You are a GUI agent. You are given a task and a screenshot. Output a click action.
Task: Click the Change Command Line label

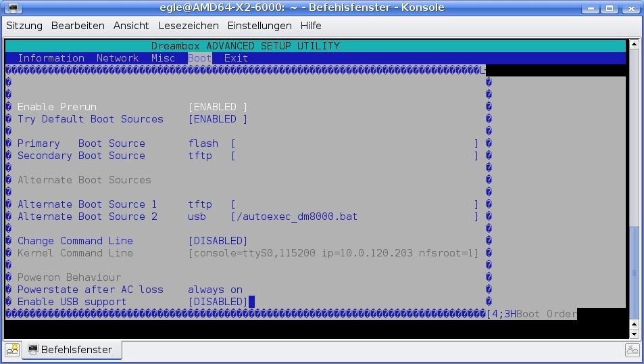[75, 241]
